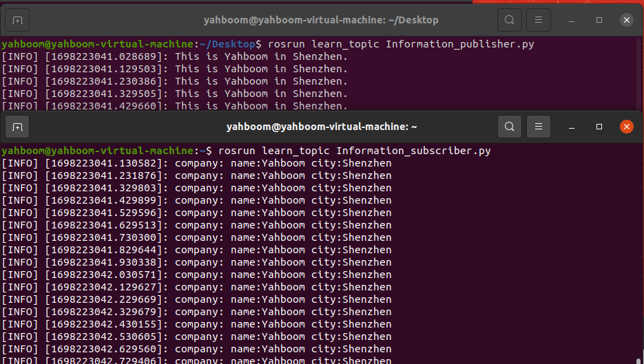Maximize the home (~) terminal window
644x364 pixels.
[599, 127]
